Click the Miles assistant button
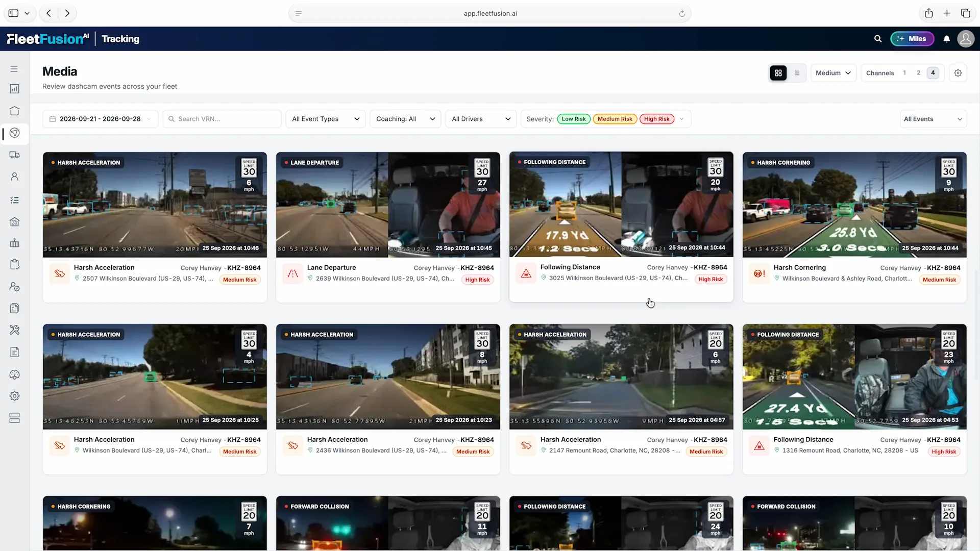Image resolution: width=980 pixels, height=551 pixels. click(912, 39)
